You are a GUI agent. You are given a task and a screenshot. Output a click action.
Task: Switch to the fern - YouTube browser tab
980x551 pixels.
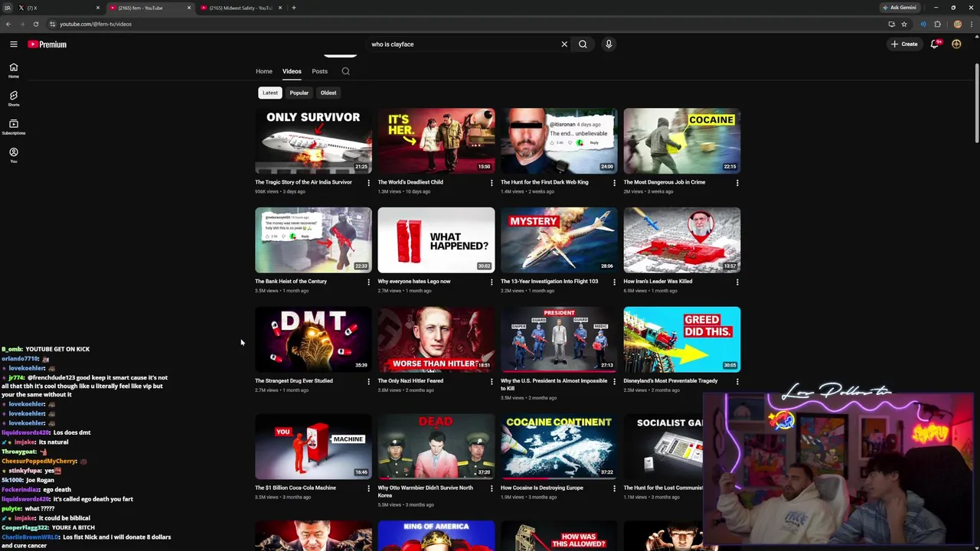click(149, 8)
